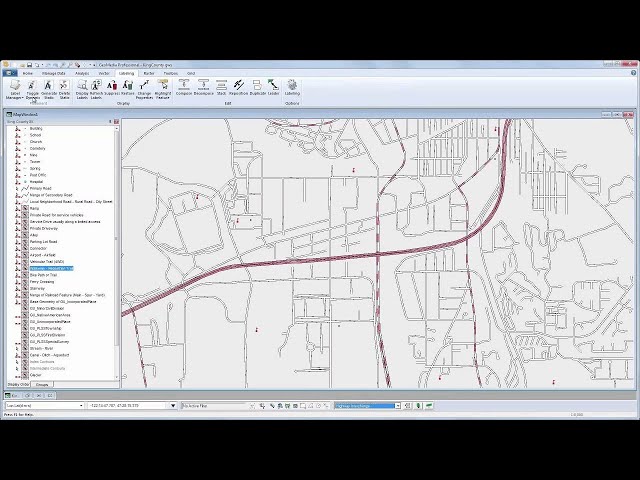640x480 pixels.
Task: Close the legend panel
Action: pos(116,122)
